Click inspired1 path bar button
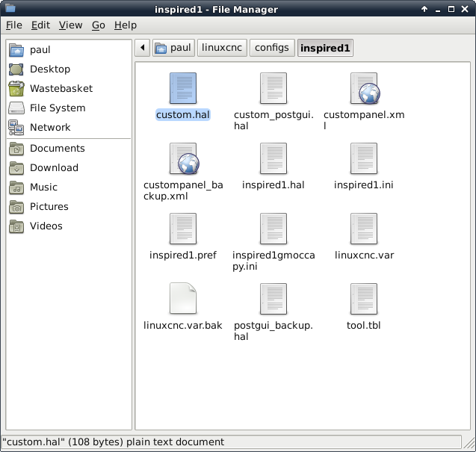476x452 pixels. point(325,48)
